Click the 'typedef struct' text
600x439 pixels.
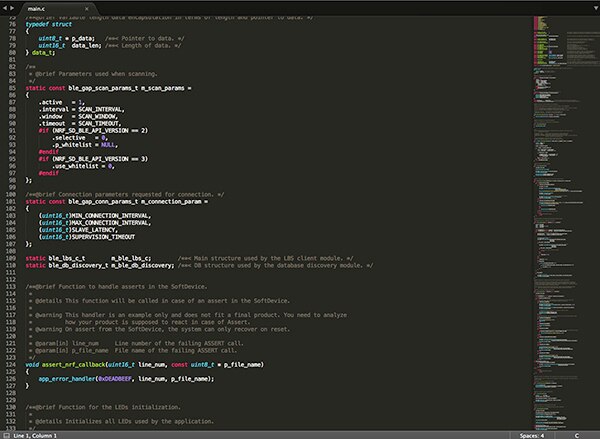click(x=49, y=24)
